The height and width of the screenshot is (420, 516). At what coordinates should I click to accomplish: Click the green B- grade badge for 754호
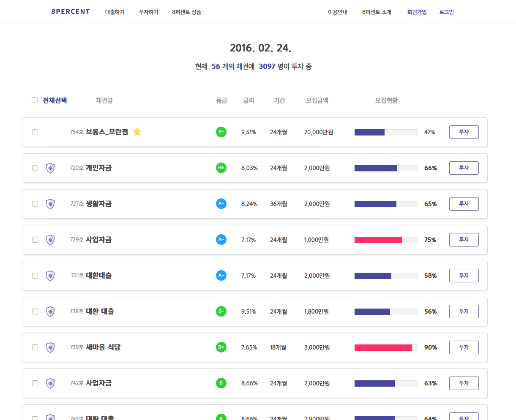(221, 132)
